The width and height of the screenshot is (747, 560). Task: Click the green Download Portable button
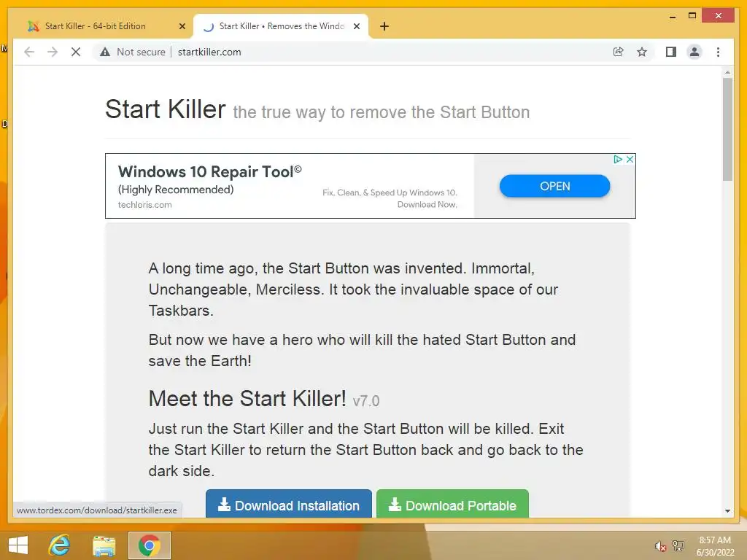(x=452, y=504)
